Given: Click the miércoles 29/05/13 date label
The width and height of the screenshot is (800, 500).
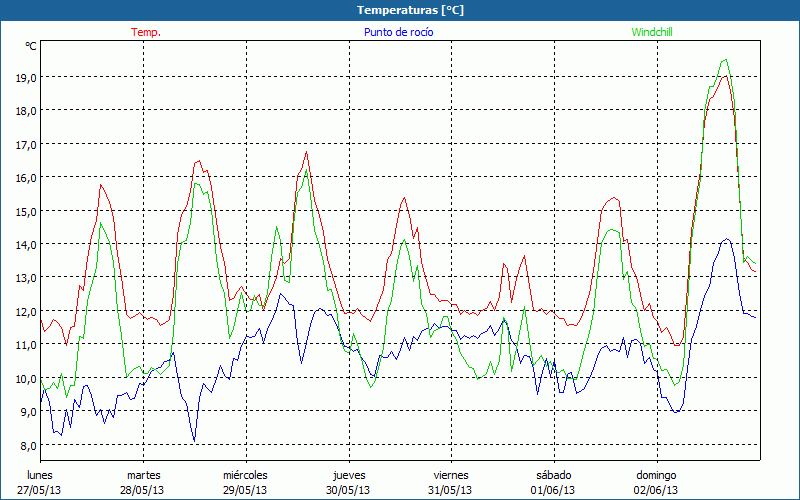Looking at the screenshot, I should pyautogui.click(x=245, y=482).
